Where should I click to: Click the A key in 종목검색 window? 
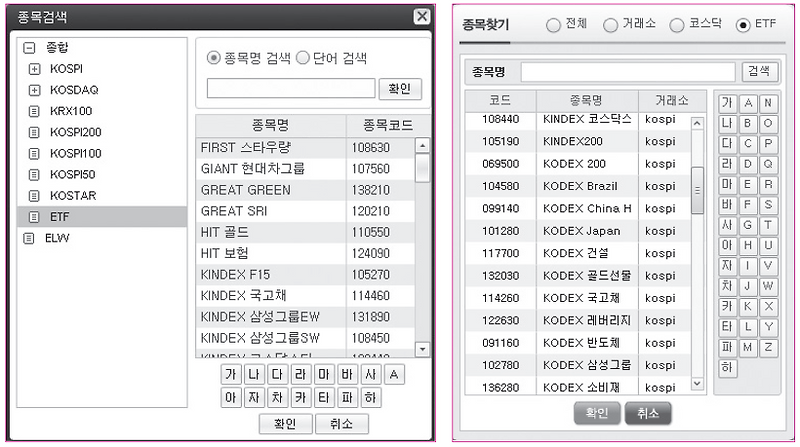(394, 375)
